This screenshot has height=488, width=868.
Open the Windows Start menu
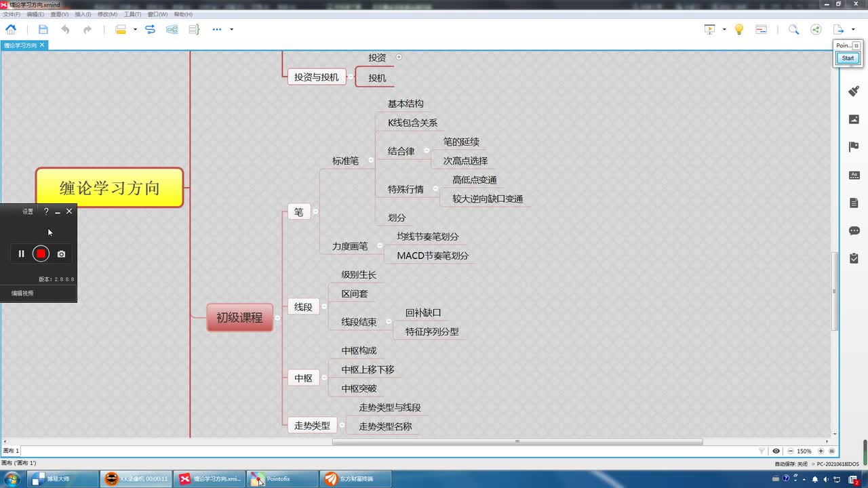tap(12, 479)
